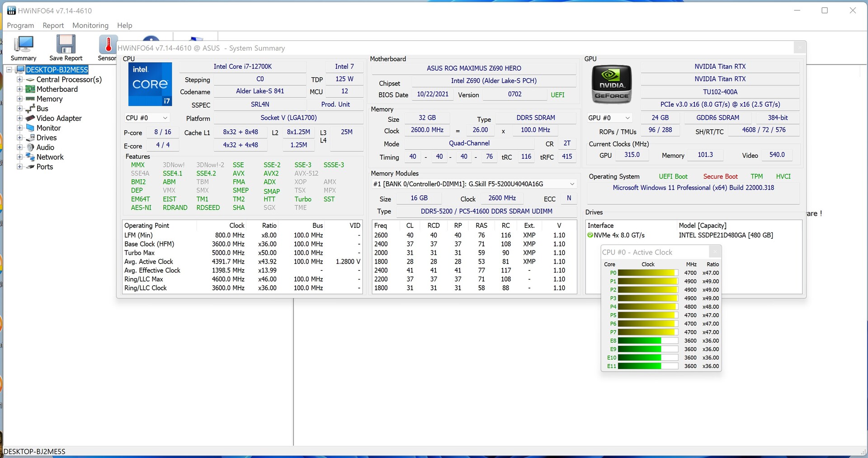
Task: Click the Microsoft Windows 11 Professional text
Action: coord(693,188)
